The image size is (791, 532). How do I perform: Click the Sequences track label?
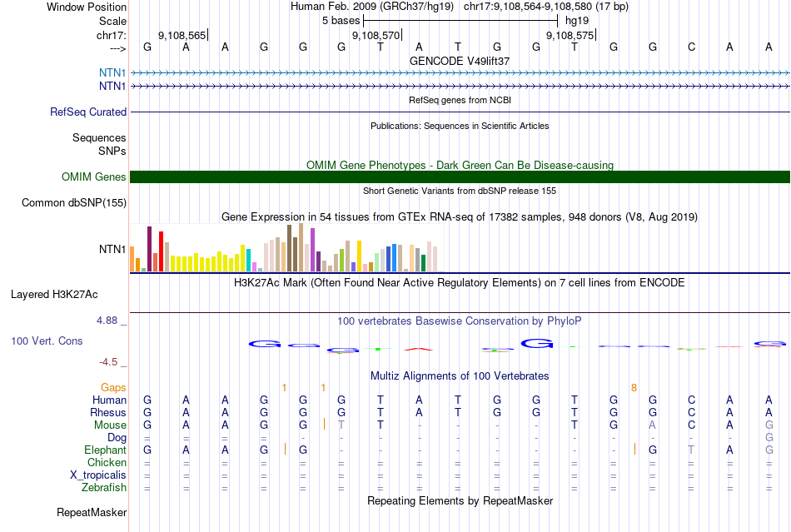coord(99,137)
